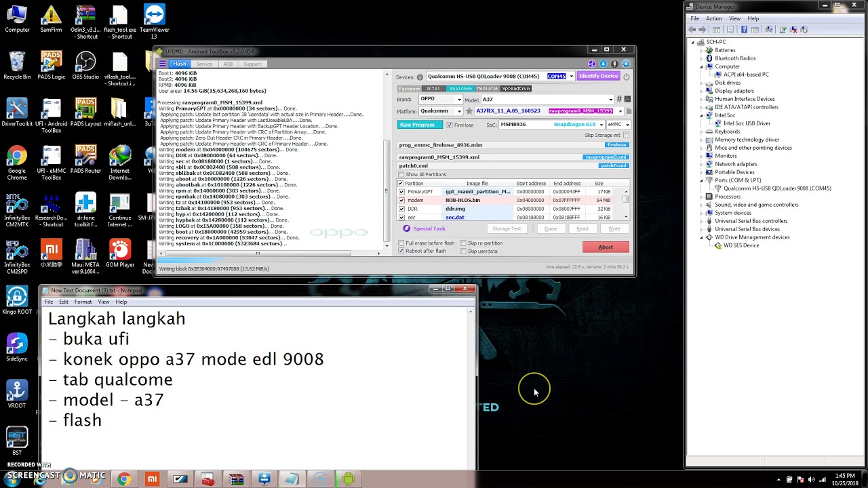The height and width of the screenshot is (488, 868).
Task: Click Uninstall device icon in Device Manager
Action: (x=794, y=30)
